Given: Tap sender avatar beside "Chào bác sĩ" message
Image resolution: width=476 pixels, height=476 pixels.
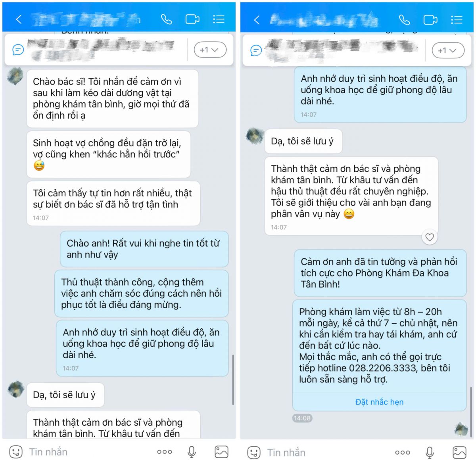Looking at the screenshot, I should (15, 76).
